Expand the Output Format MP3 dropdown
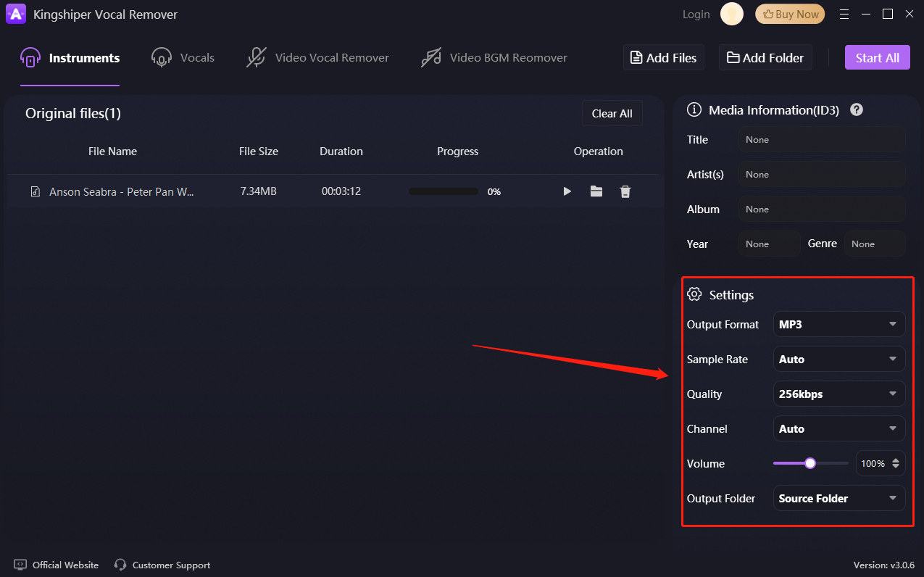Image resolution: width=924 pixels, height=577 pixels. 839,324
